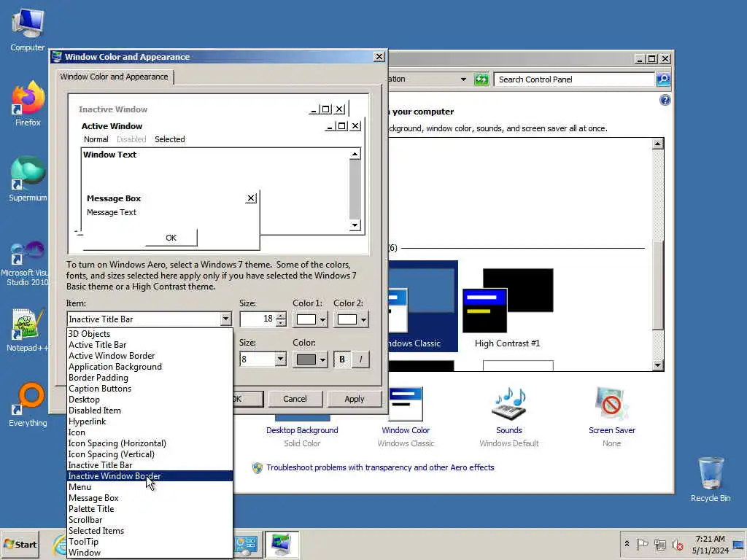Click the Cancel button
Viewport: 747px width, 560px height.
click(295, 399)
